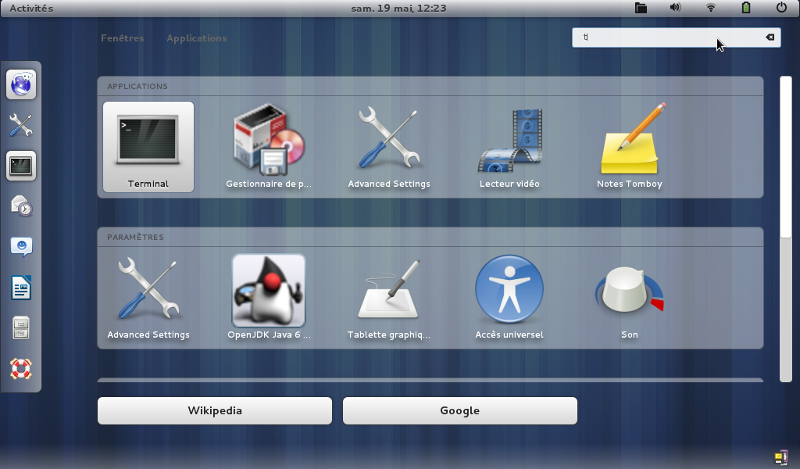Open Tablette graphique settings
The height and width of the screenshot is (469, 800).
coord(389,297)
